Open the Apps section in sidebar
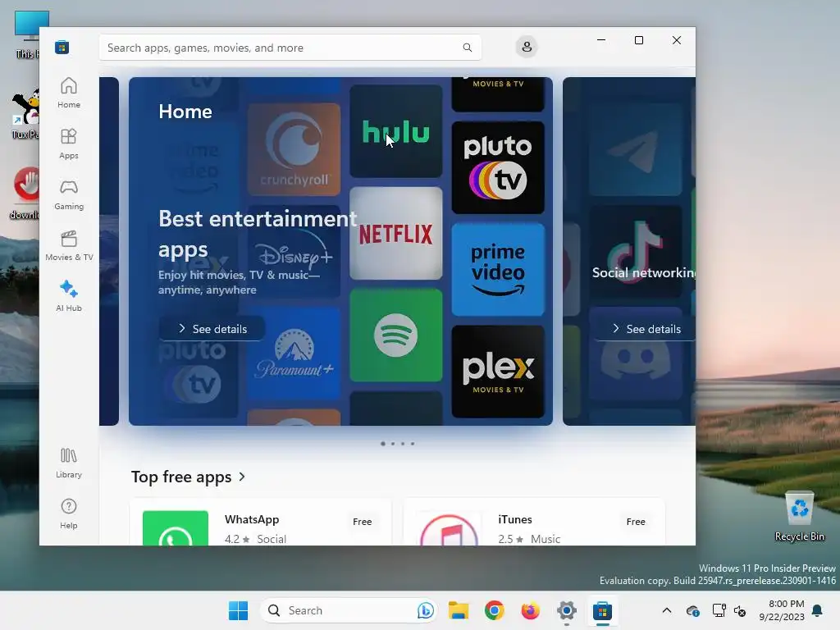Viewport: 840px width, 630px height. (69, 144)
